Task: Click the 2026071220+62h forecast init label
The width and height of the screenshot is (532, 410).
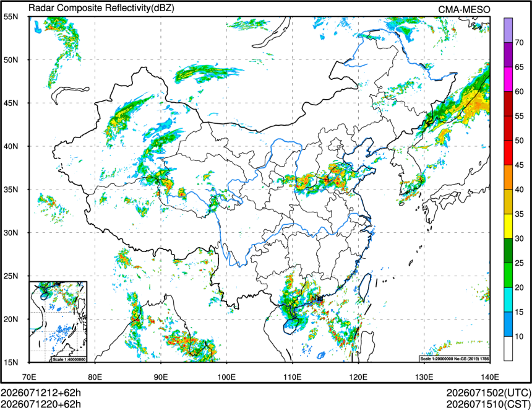Action: [x=41, y=404]
